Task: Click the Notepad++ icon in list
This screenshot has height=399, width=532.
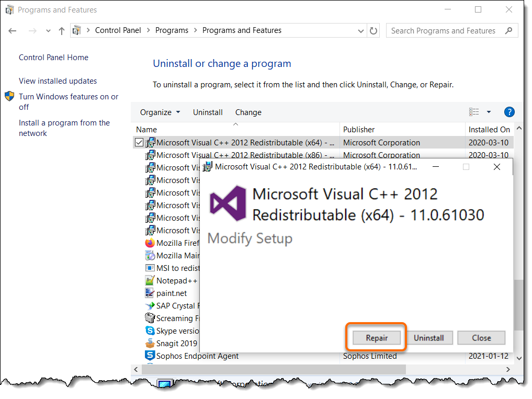Action: [150, 281]
